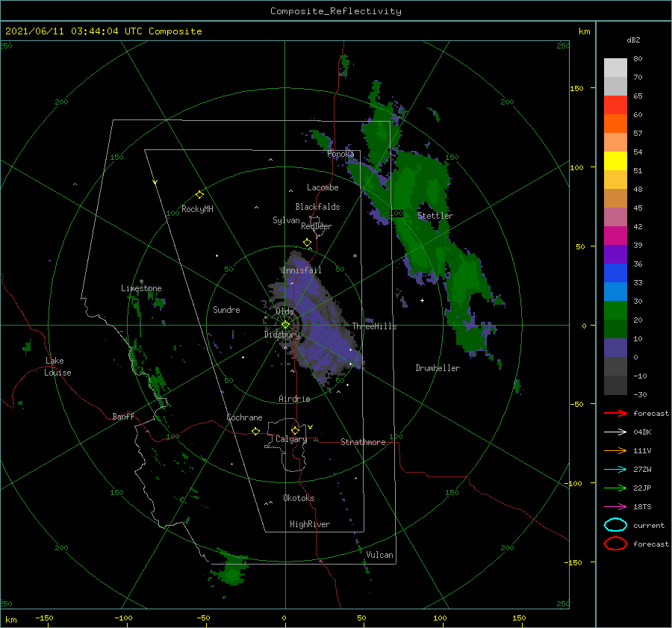Click the RedDeer city label
Image resolution: width=672 pixels, height=628 pixels.
pyautogui.click(x=317, y=226)
